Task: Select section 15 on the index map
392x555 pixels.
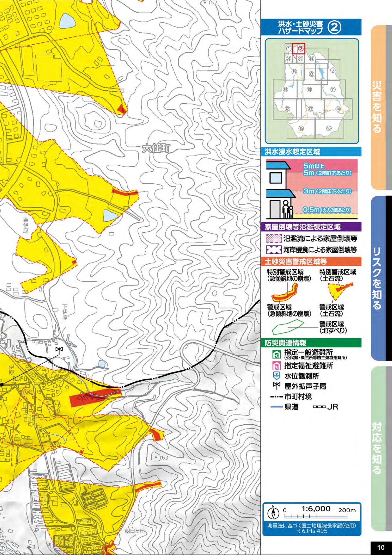Action: [x=301, y=128]
